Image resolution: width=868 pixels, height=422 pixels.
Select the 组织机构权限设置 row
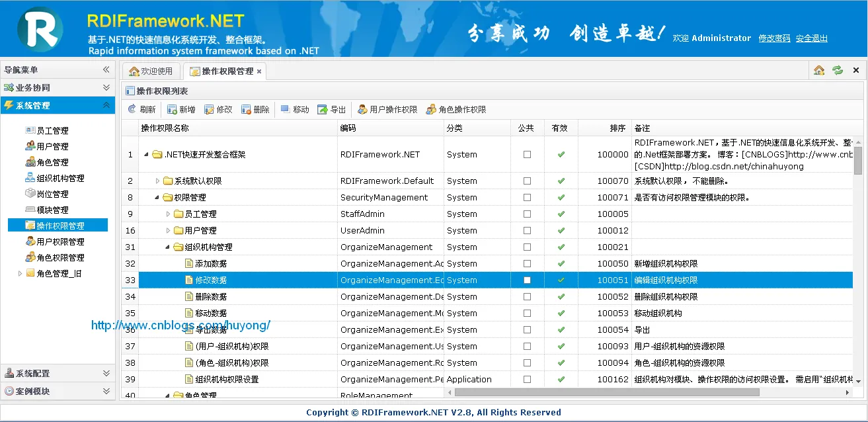487,379
